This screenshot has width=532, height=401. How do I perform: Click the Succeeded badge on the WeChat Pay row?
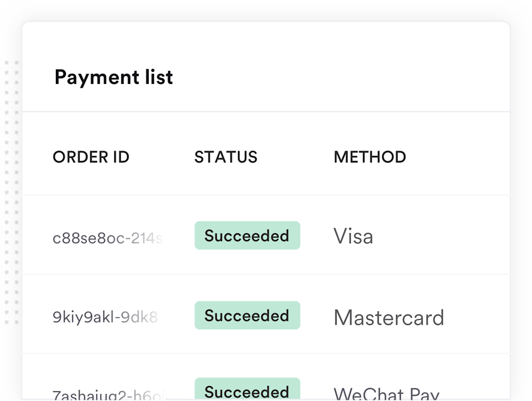[247, 389]
